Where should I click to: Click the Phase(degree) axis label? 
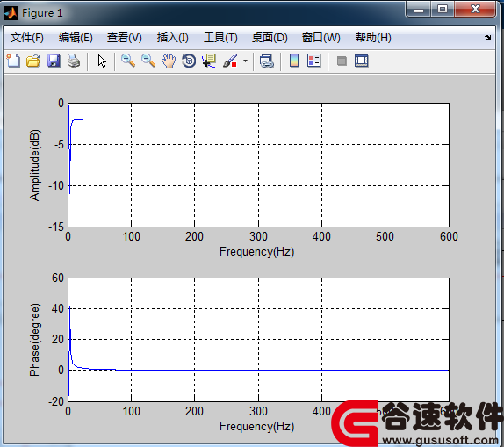(x=34, y=340)
